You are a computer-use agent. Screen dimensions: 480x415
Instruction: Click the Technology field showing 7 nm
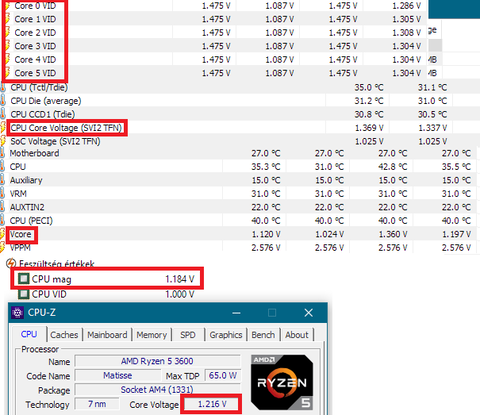click(x=97, y=404)
